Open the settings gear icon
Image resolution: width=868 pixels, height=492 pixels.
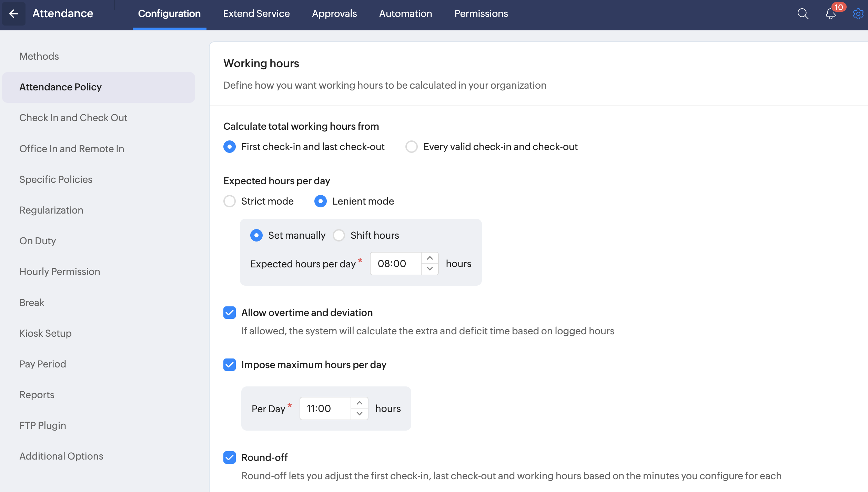pyautogui.click(x=858, y=14)
